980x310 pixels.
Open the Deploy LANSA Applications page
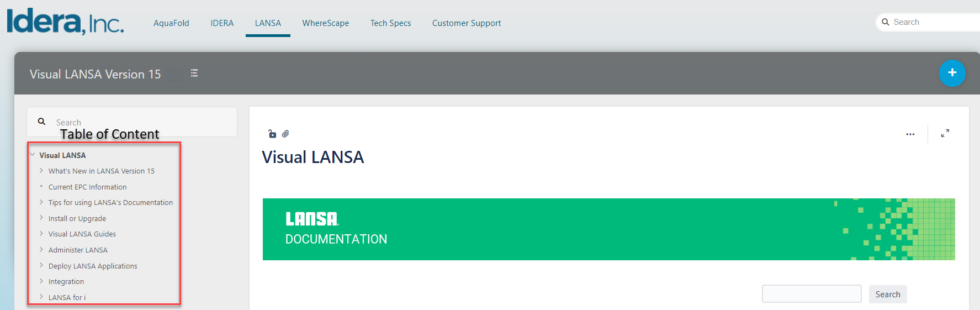point(93,266)
